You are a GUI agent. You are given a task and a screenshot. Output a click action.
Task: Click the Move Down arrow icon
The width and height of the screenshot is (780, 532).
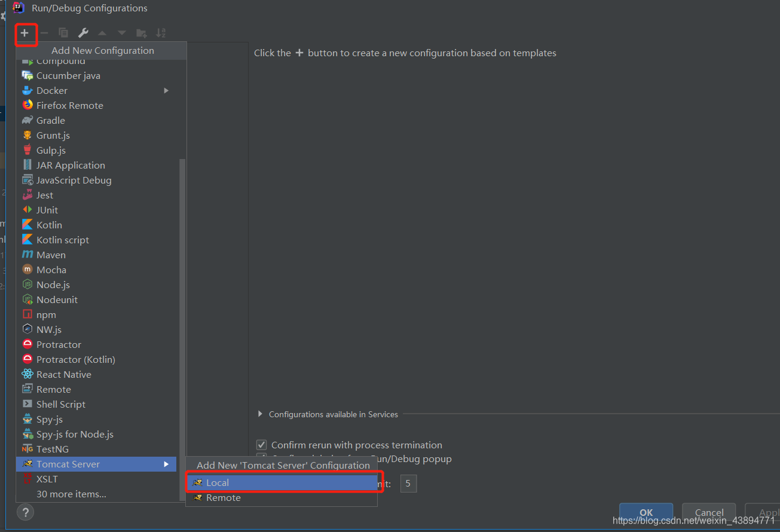pyautogui.click(x=122, y=33)
